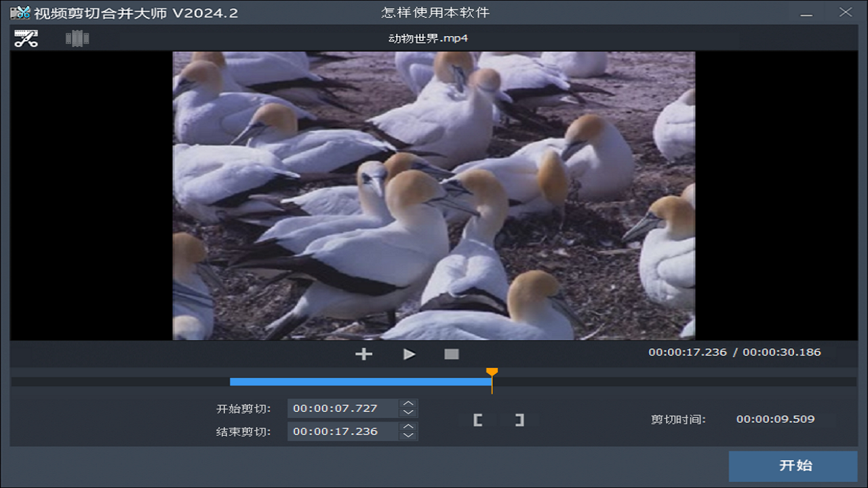Select the scissors video cut tool
868x488 pixels.
25,39
